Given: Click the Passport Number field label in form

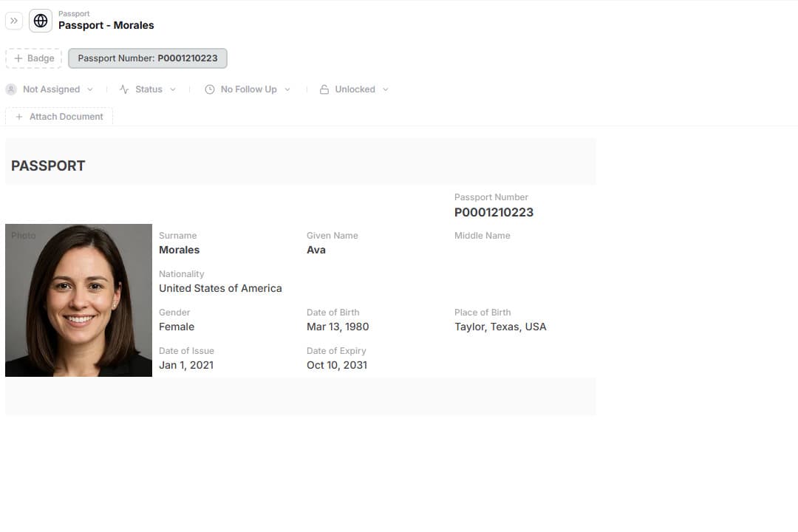Looking at the screenshot, I should 491,197.
